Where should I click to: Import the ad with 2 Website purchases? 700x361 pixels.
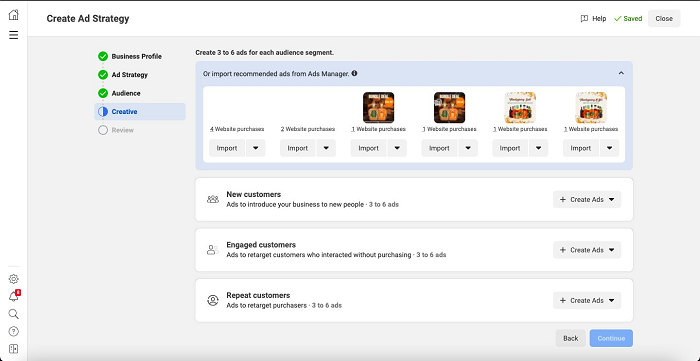[298, 148]
